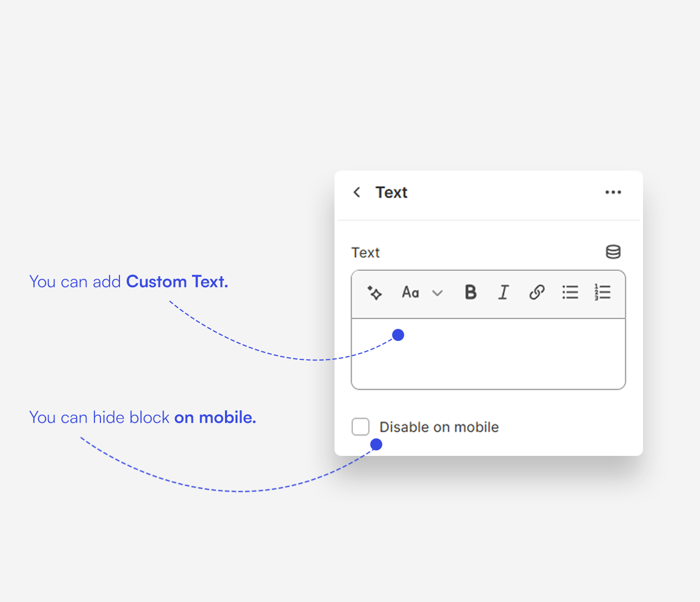
Task: Click the 'You can add Custom Text.' caption
Action: click(128, 282)
